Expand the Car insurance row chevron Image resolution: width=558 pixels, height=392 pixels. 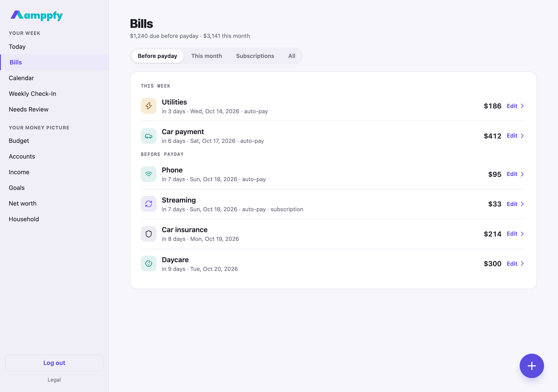522,234
